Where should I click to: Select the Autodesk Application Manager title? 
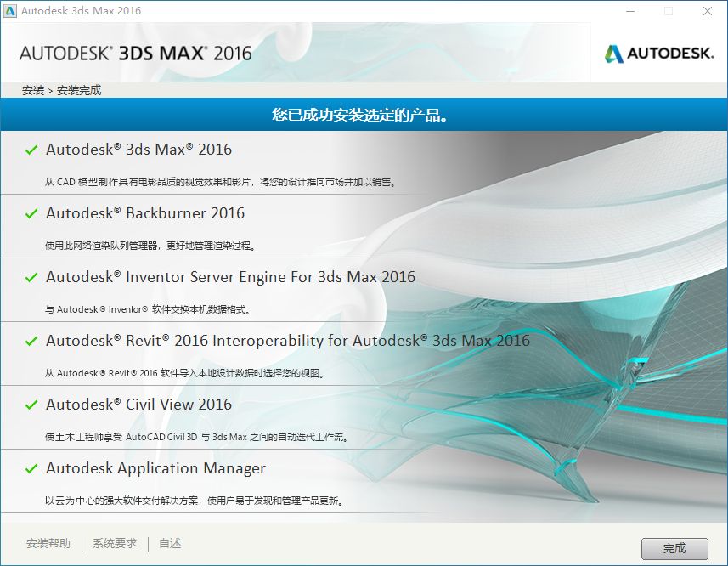pos(155,468)
